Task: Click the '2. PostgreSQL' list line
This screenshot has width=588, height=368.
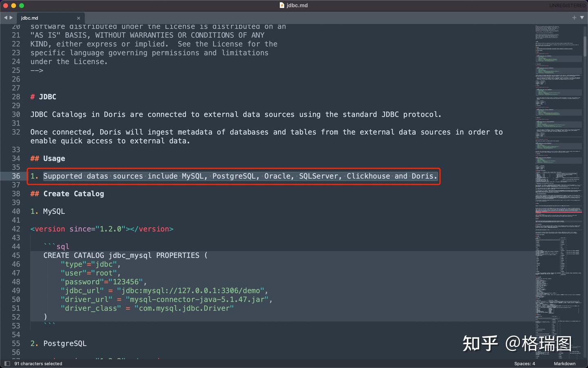Action: tap(58, 343)
